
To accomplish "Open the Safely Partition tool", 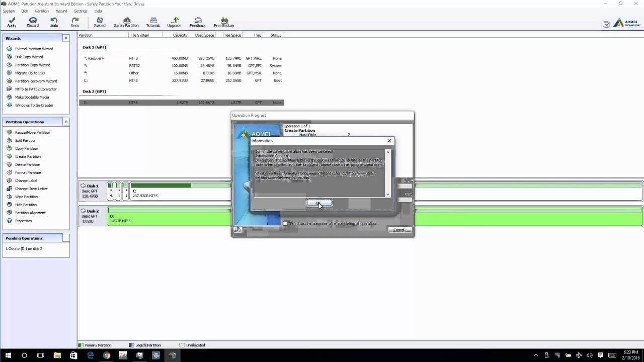I will coord(126,22).
